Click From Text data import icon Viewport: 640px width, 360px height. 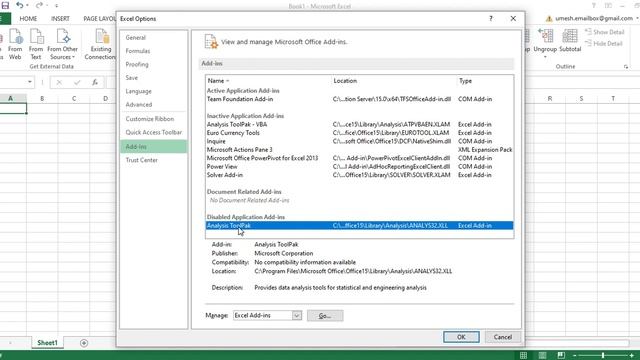[36, 44]
